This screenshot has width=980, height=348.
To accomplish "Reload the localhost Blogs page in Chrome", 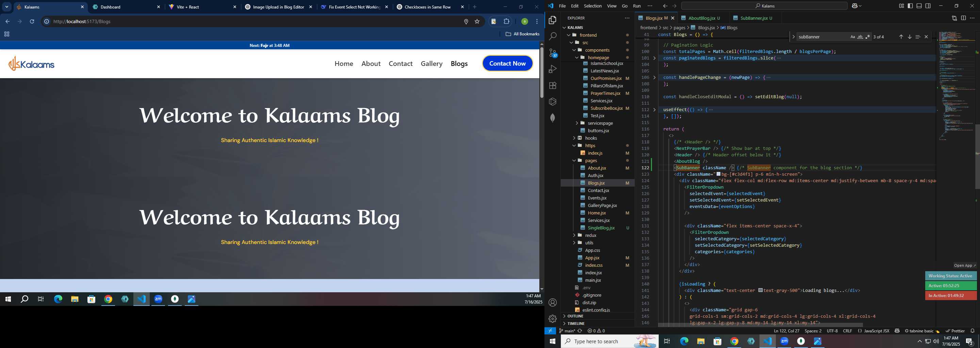I will coord(32,22).
